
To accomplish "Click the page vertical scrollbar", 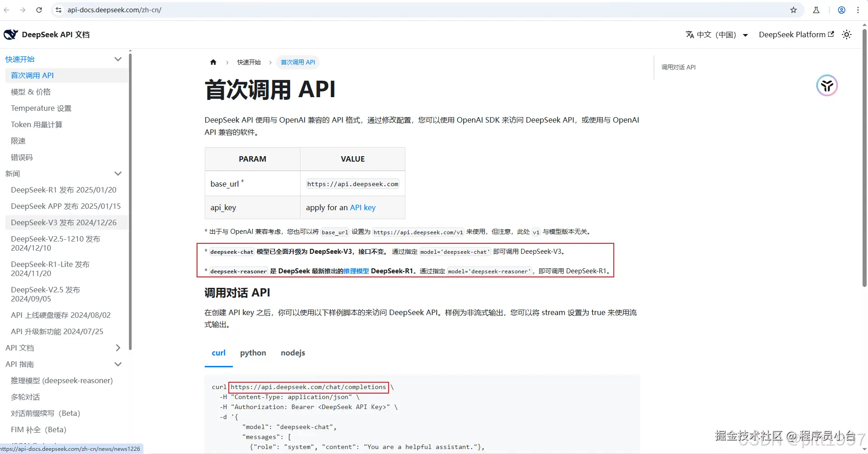I will coord(864,158).
